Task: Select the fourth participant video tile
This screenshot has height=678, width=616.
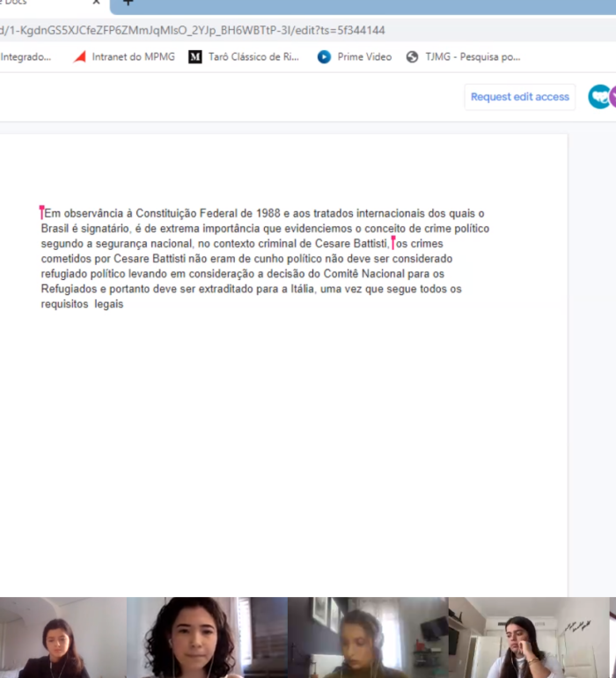Action: 526,637
